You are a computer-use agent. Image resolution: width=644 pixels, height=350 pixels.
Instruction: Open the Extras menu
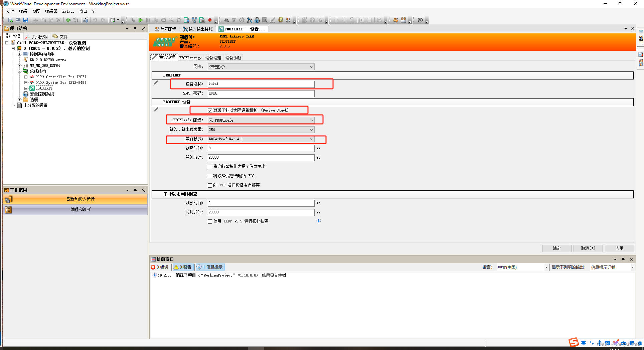68,11
